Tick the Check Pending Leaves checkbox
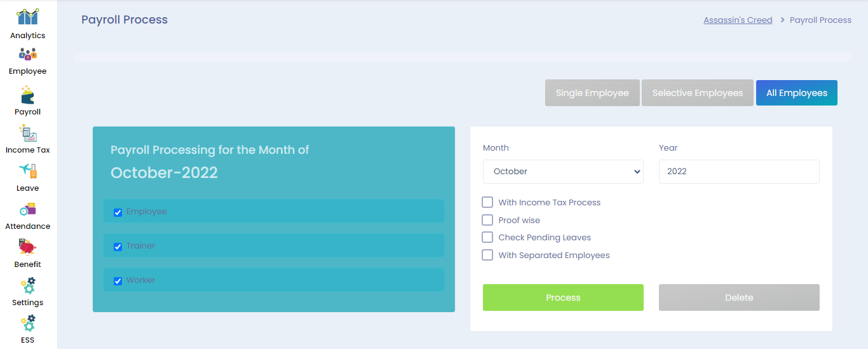 click(x=487, y=237)
